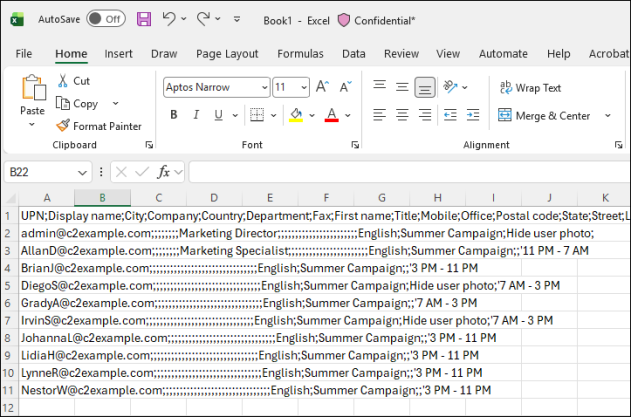631x417 pixels.
Task: Apply yellow Fill Color bucket
Action: tap(296, 115)
